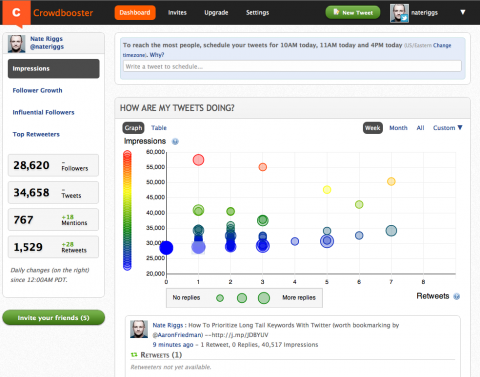Click the solid blue bubble at 0 retweets

pyautogui.click(x=166, y=248)
